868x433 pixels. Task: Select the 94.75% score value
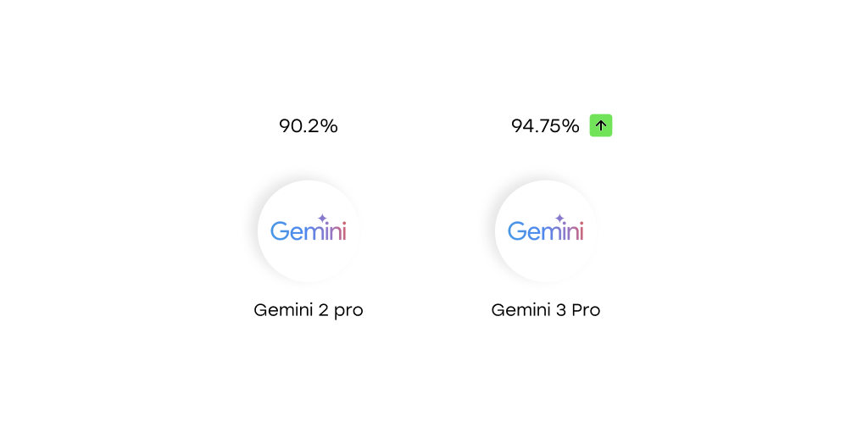(545, 126)
